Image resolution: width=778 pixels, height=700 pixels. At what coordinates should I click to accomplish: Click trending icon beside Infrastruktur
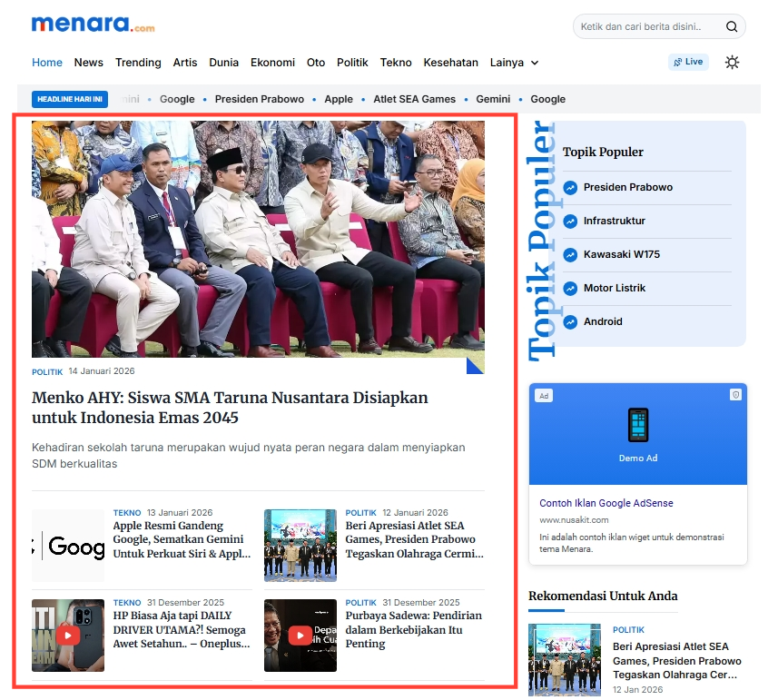(570, 222)
